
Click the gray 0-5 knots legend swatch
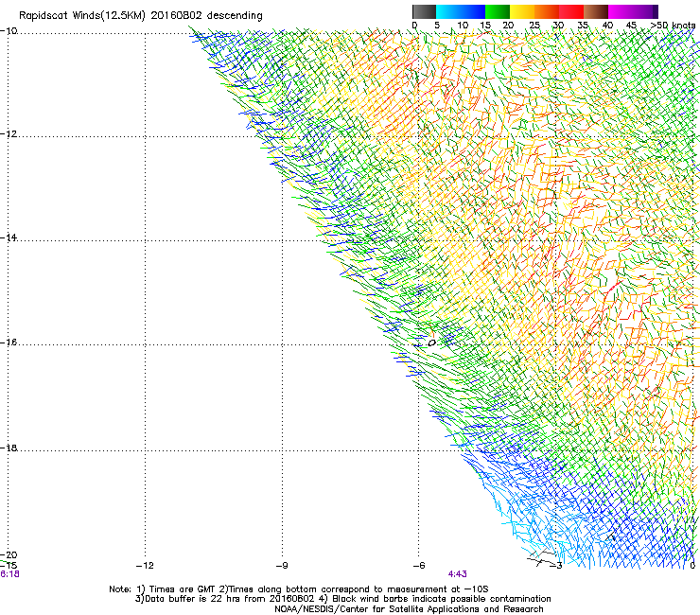point(424,11)
